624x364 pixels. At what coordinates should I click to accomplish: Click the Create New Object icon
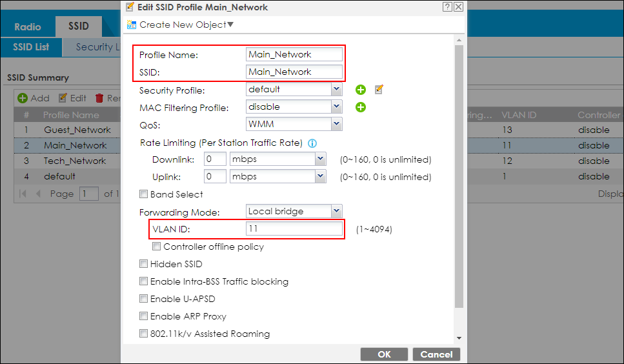coord(132,25)
